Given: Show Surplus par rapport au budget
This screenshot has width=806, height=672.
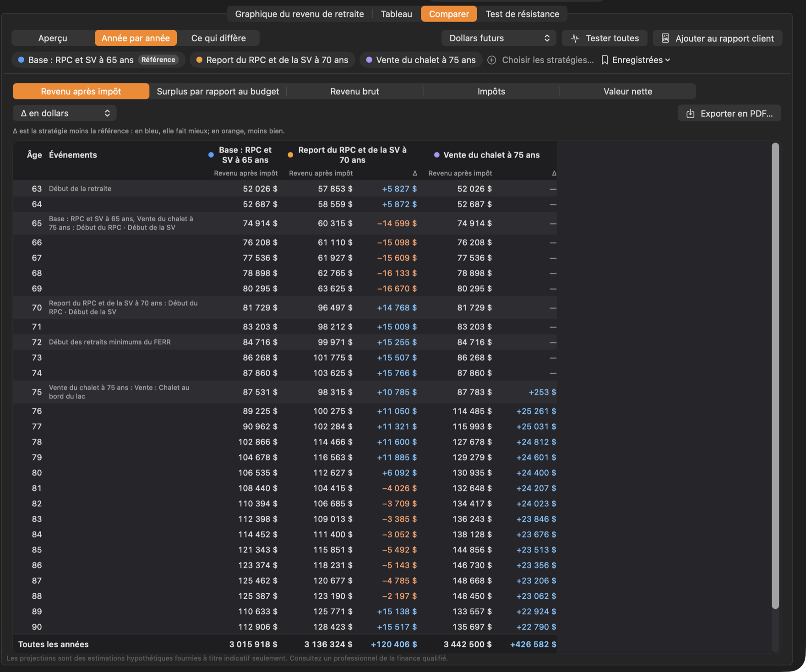Looking at the screenshot, I should pos(218,91).
